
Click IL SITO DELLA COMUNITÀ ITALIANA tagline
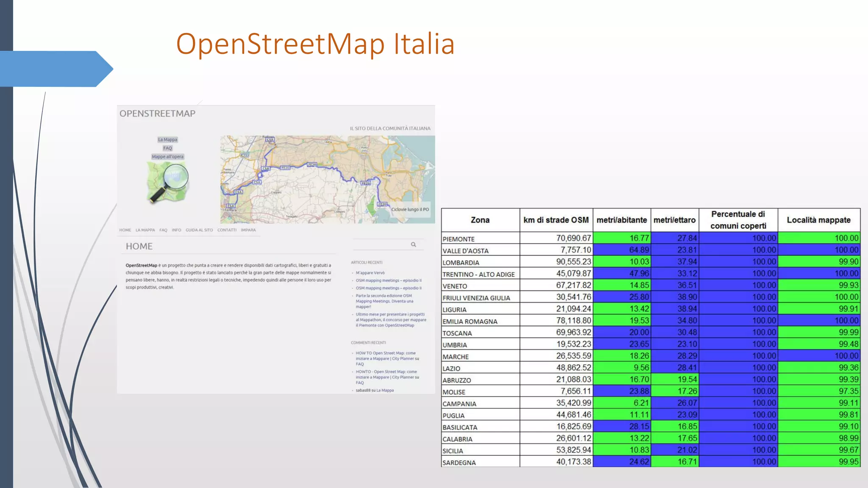390,128
